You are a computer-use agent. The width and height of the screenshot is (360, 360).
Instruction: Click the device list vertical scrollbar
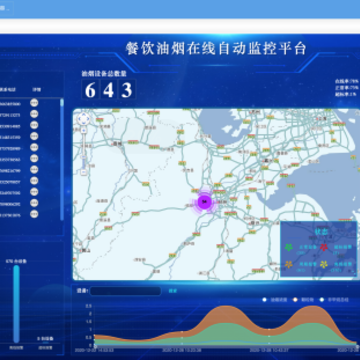[x=62, y=159]
